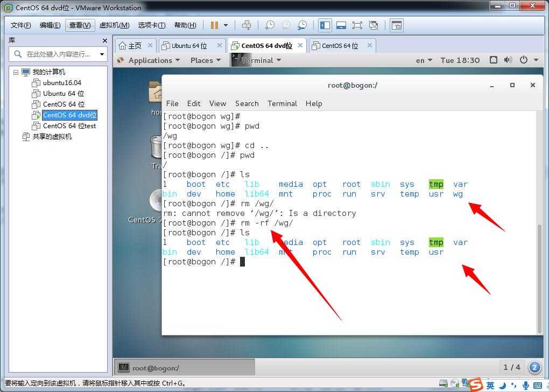This screenshot has height=392, width=549.
Task: Close the Ubuntu 64 位 tab
Action: [x=220, y=45]
